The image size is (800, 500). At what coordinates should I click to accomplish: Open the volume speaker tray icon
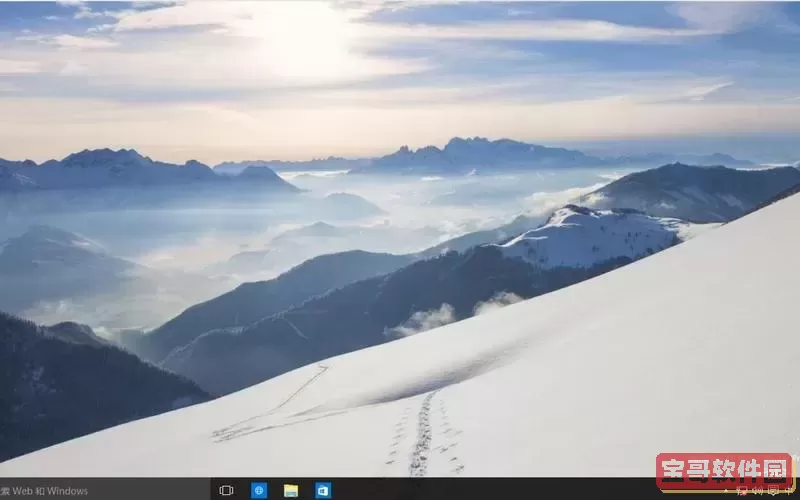758,490
